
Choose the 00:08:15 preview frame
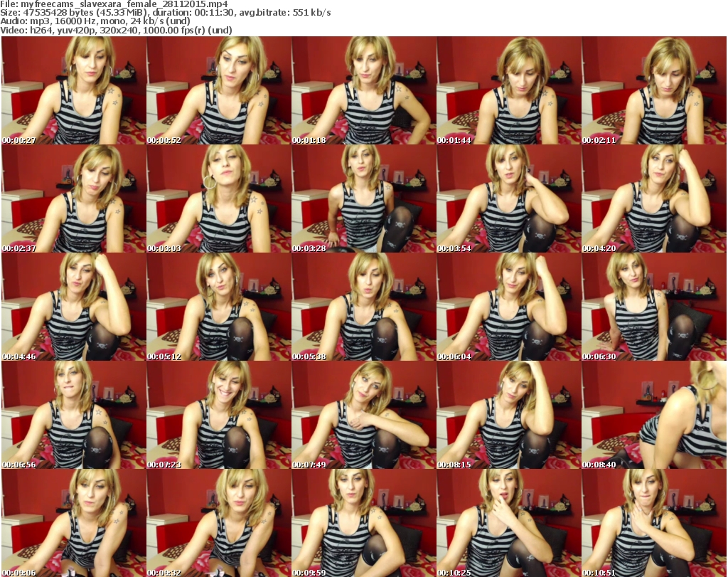(x=508, y=415)
